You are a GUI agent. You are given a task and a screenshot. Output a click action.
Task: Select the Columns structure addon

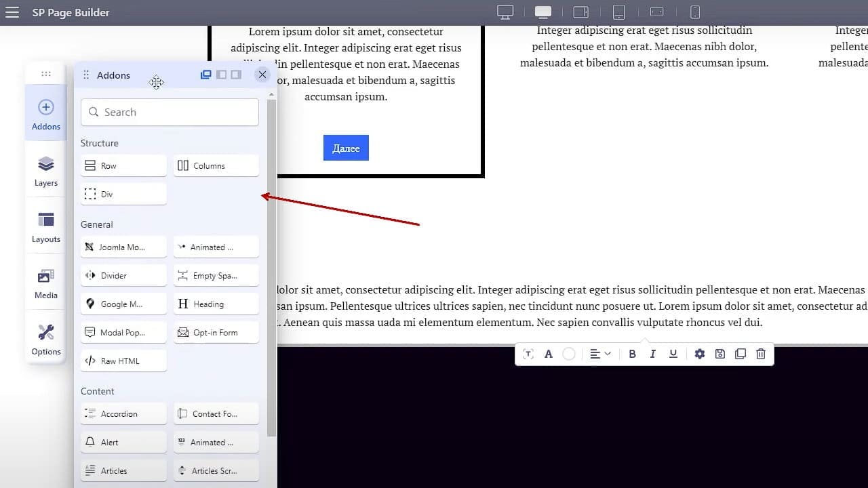[x=216, y=165]
